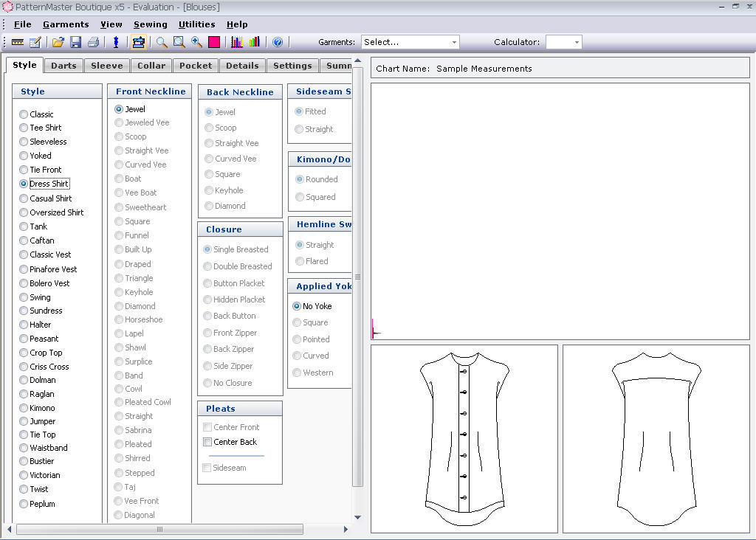
Task: Click the ruler measurements toolbar icon
Action: tap(18, 42)
